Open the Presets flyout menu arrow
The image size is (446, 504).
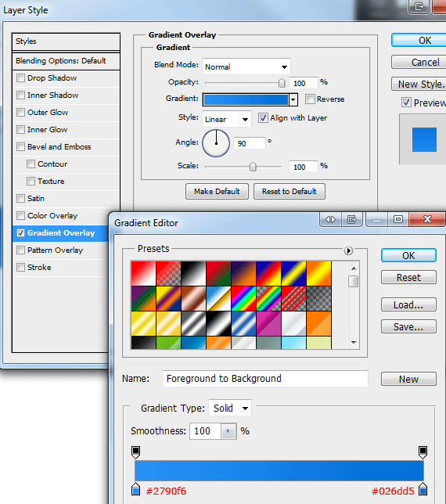pyautogui.click(x=348, y=250)
